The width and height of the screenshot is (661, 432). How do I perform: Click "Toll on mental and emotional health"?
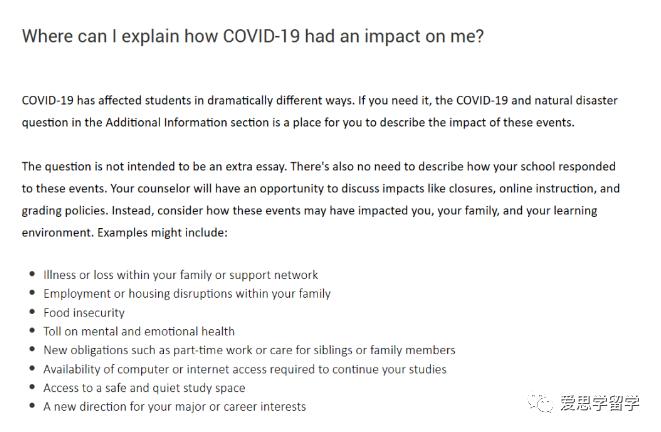139,331
